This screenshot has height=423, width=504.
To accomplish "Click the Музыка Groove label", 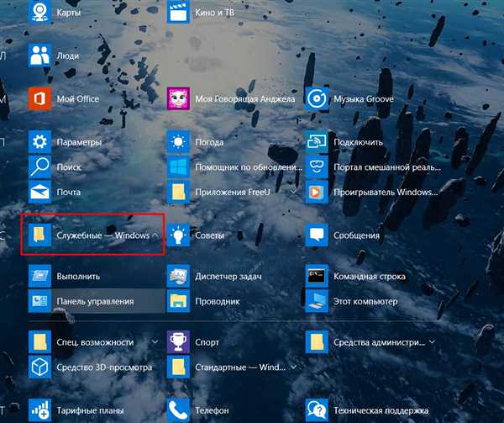I will (x=364, y=98).
